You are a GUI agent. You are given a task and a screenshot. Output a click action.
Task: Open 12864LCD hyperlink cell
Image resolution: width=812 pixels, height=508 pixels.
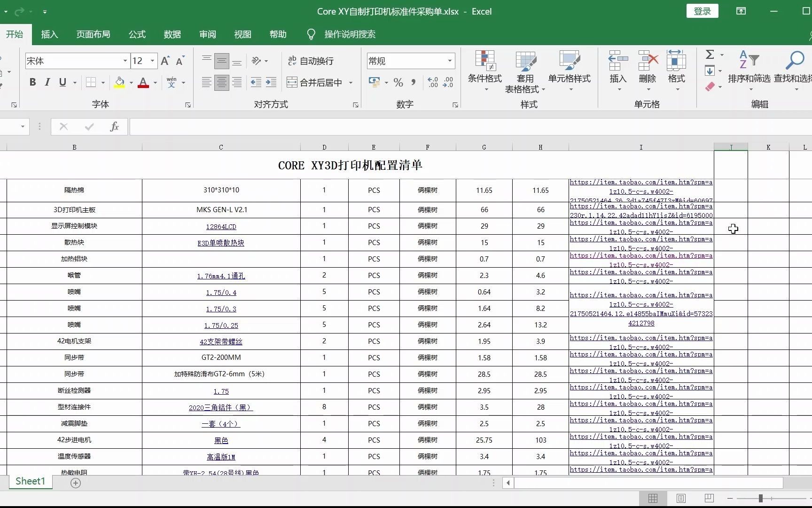click(221, 227)
